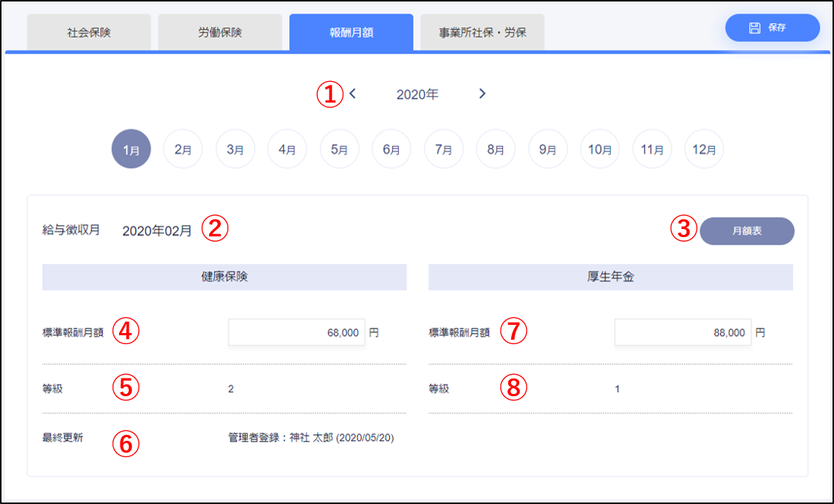Focus pension 標準報酬月額 field showing 88,000
Image resolution: width=834 pixels, height=504 pixels.
pyautogui.click(x=682, y=333)
